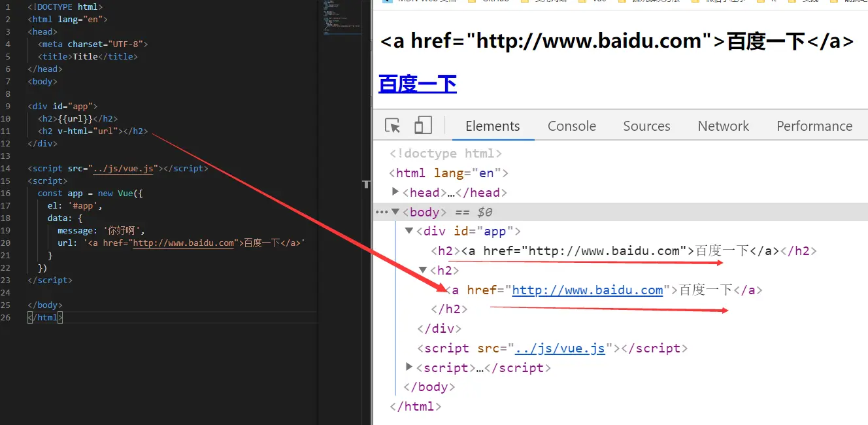Switch to the Network tab

tap(724, 126)
